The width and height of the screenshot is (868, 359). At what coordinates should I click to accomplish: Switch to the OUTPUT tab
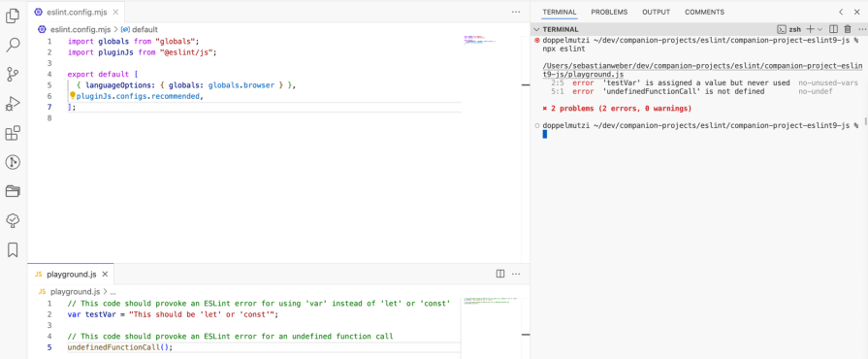tap(656, 12)
